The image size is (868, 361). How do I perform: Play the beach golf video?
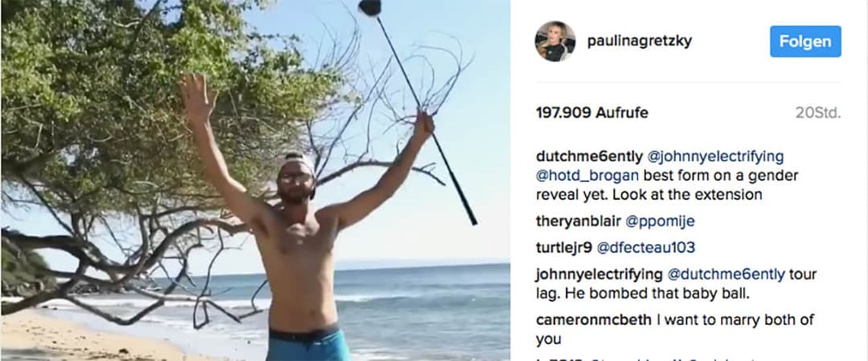pos(255,180)
